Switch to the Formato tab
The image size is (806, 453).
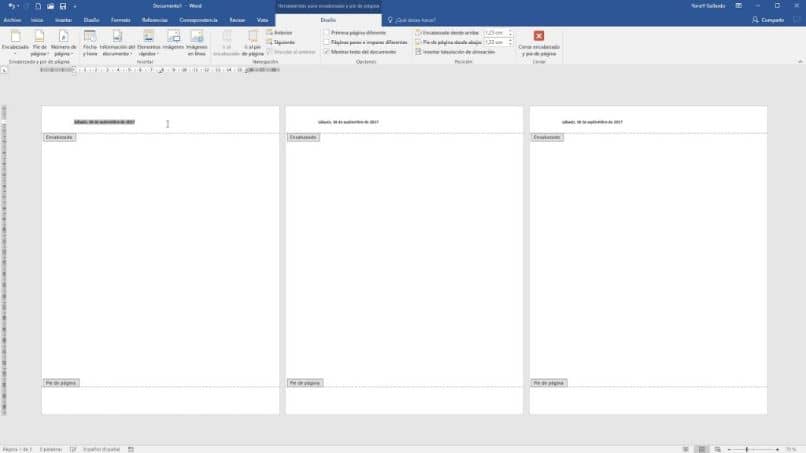coord(121,20)
